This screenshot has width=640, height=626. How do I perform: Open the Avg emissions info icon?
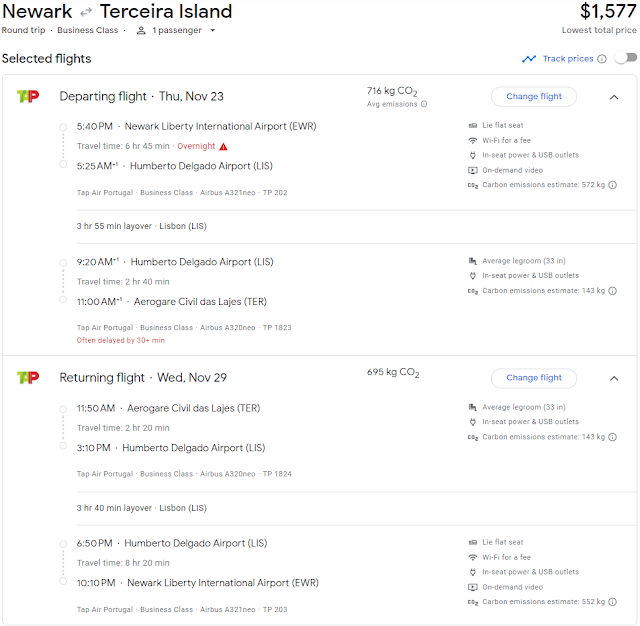pos(424,104)
